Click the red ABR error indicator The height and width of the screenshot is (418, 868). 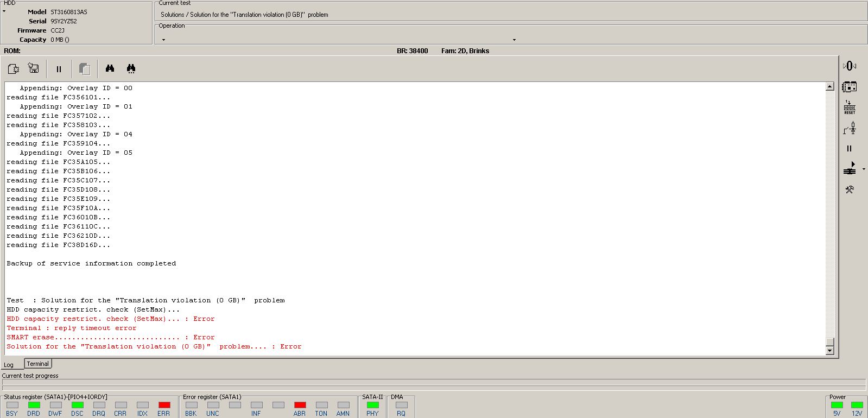pos(300,405)
